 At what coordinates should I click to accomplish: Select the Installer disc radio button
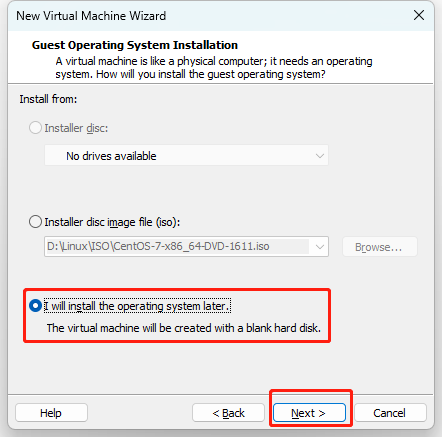point(35,128)
